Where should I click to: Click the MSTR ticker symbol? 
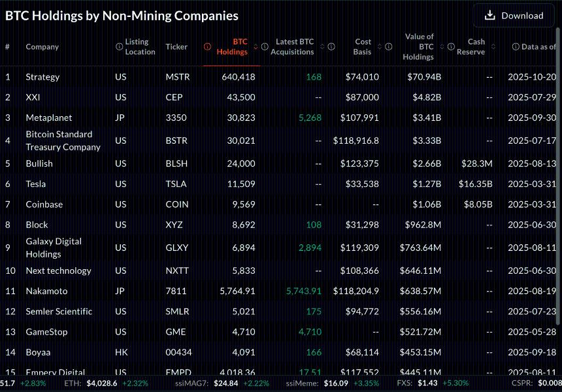pyautogui.click(x=177, y=77)
